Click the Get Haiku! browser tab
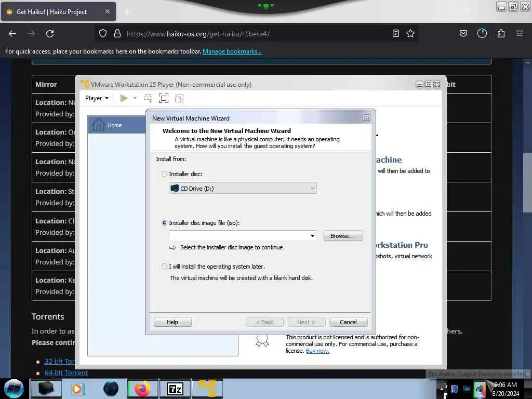 click(x=58, y=12)
